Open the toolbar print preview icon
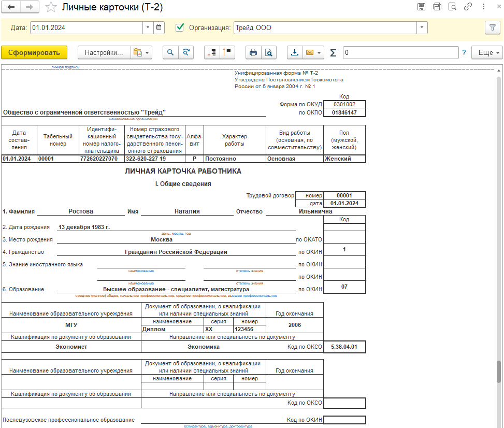The image size is (504, 428). [x=269, y=52]
